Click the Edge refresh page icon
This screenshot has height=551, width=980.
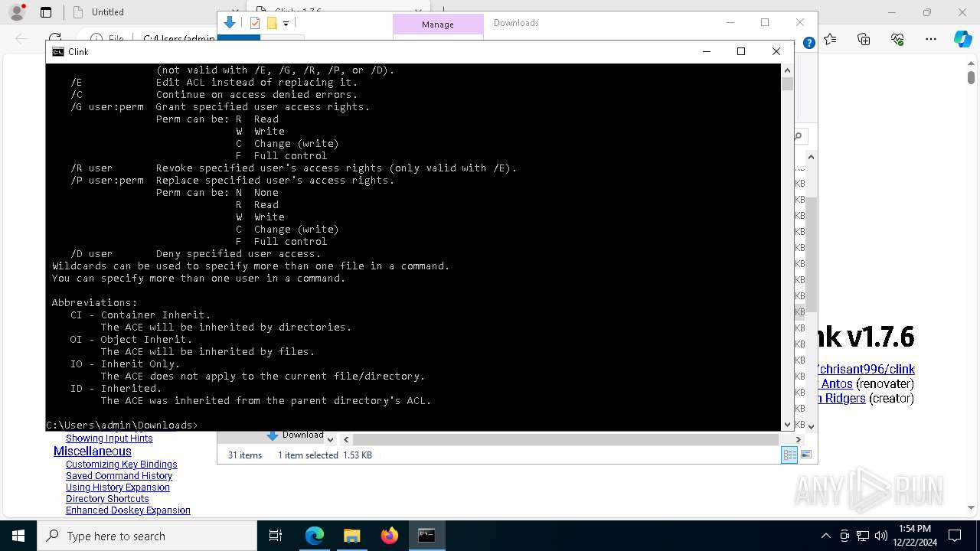tap(55, 39)
